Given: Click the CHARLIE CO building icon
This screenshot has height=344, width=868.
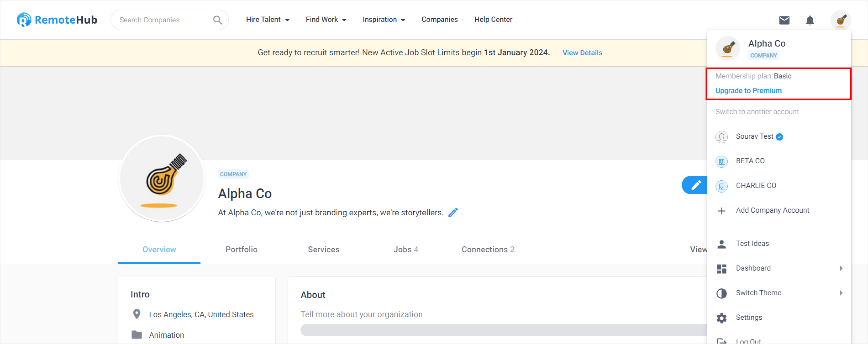Looking at the screenshot, I should click(722, 186).
